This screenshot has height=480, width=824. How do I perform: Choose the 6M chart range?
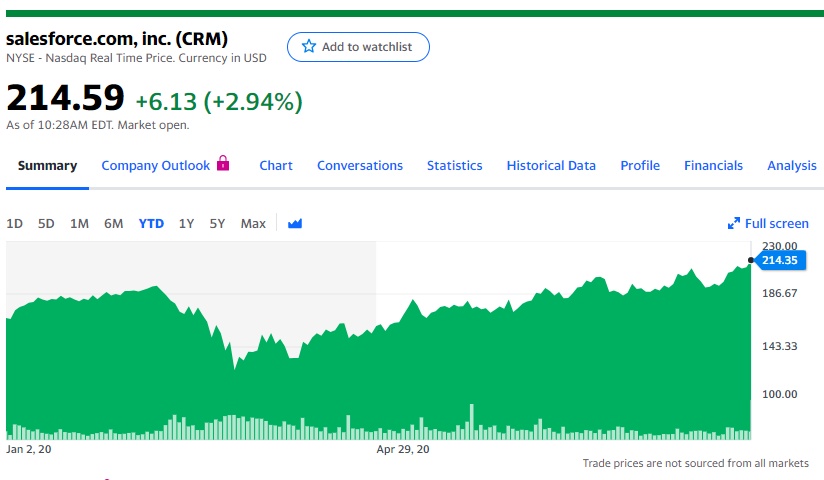pos(114,223)
